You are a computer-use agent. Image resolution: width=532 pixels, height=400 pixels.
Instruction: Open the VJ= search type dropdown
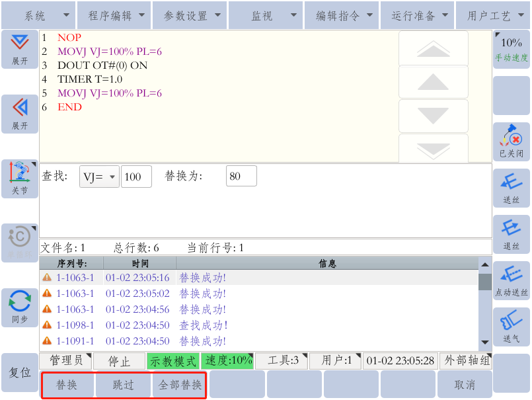[99, 177]
